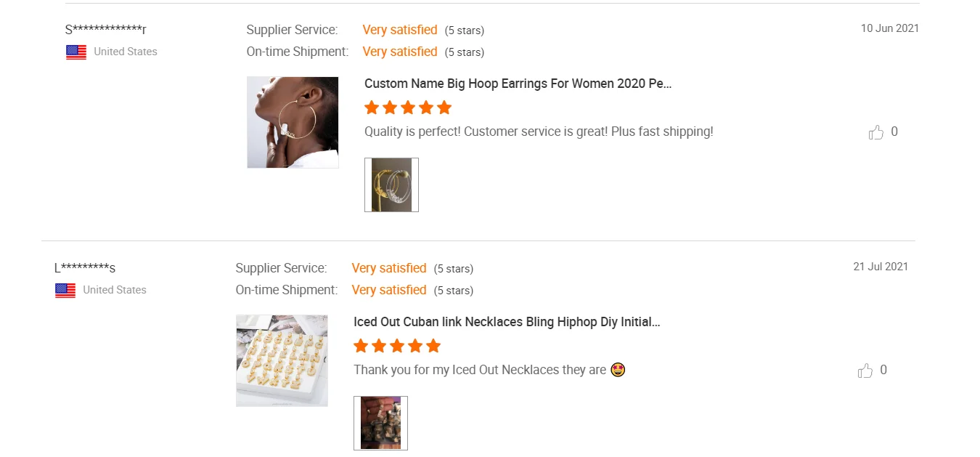The width and height of the screenshot is (980, 457).
Task: Click "Quality is perfect!" review text
Action: (x=539, y=132)
